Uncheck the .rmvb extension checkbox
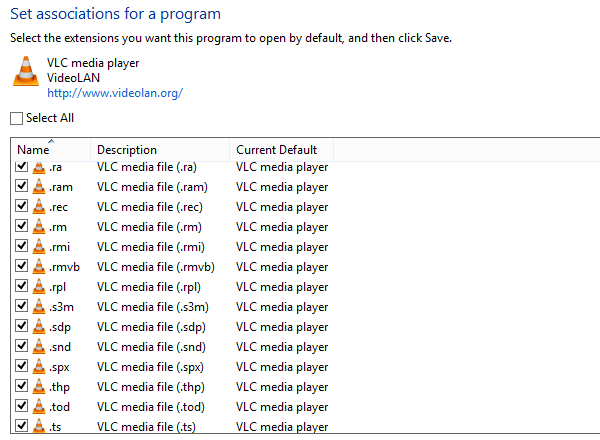 pyautogui.click(x=21, y=265)
